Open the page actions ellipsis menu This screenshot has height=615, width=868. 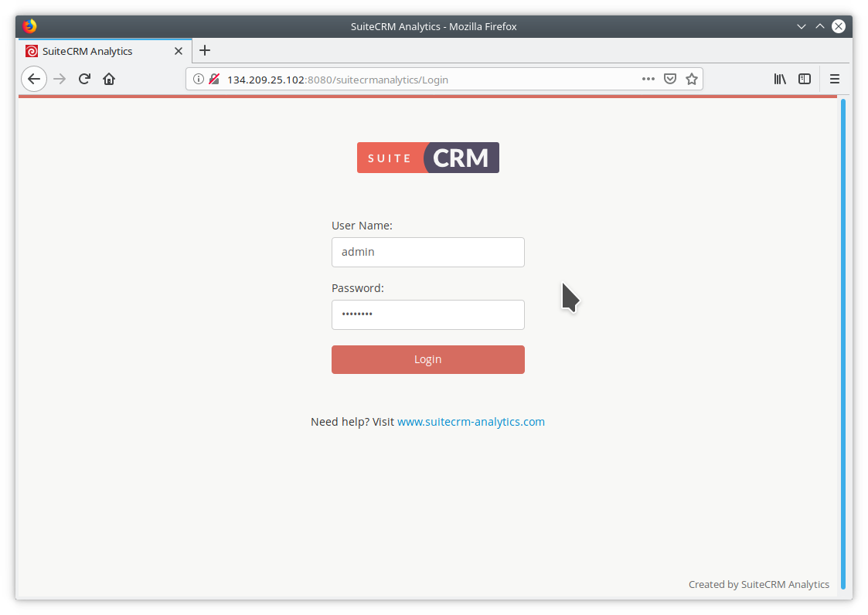[648, 79]
